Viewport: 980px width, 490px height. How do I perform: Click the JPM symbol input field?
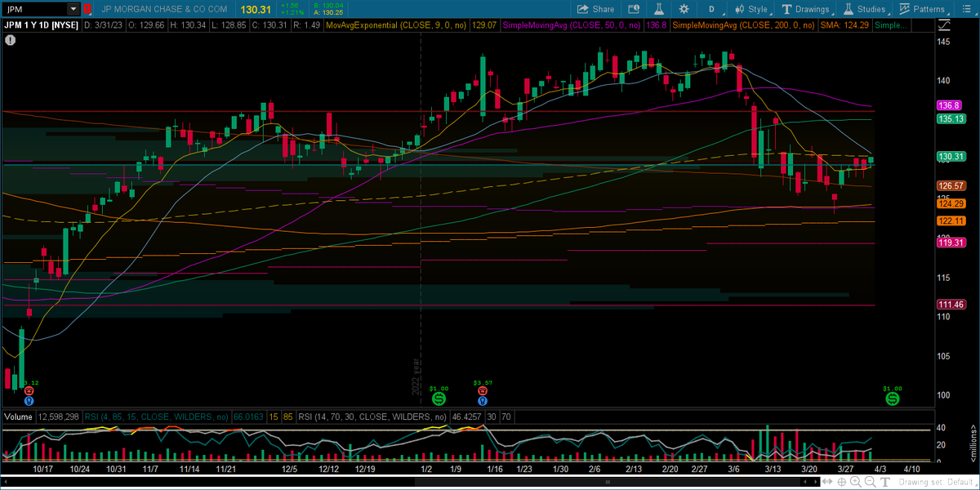click(33, 9)
